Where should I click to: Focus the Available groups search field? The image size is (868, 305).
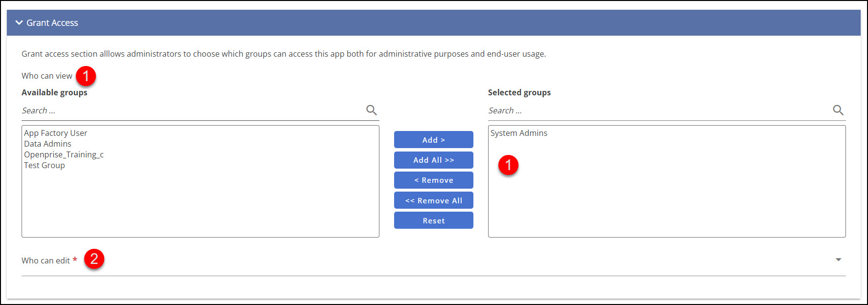[191, 111]
